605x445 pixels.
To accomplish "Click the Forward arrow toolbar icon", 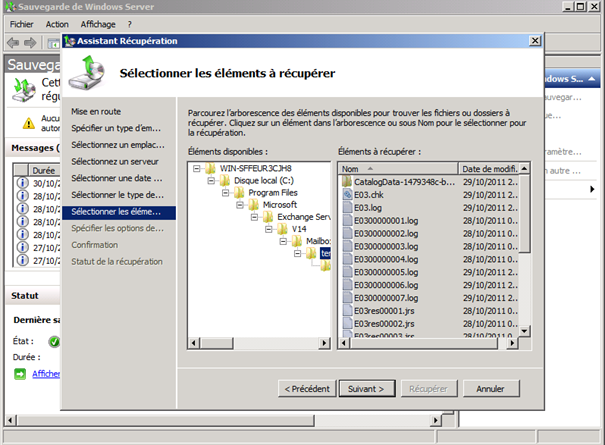I will 30,42.
